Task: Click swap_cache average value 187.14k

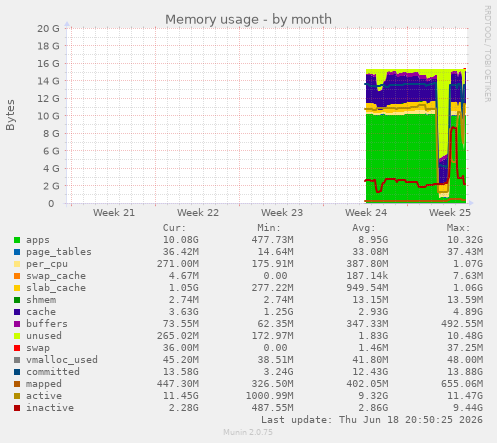Action: pyautogui.click(x=367, y=276)
